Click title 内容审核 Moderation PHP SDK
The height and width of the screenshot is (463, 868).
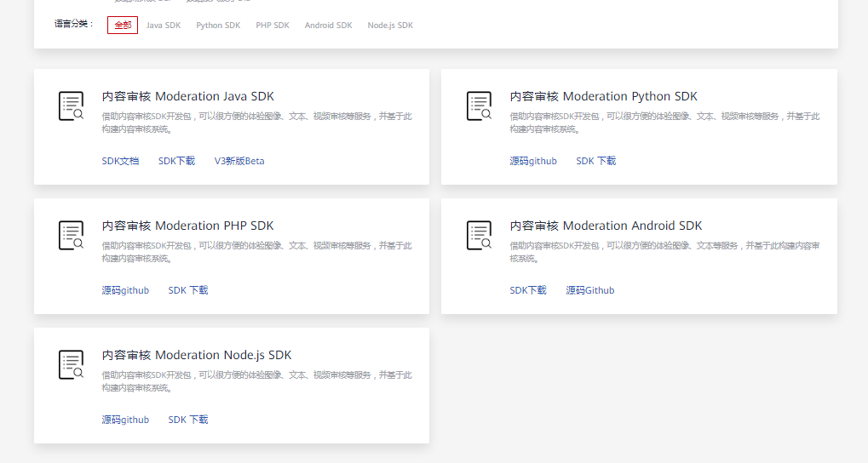(x=187, y=226)
